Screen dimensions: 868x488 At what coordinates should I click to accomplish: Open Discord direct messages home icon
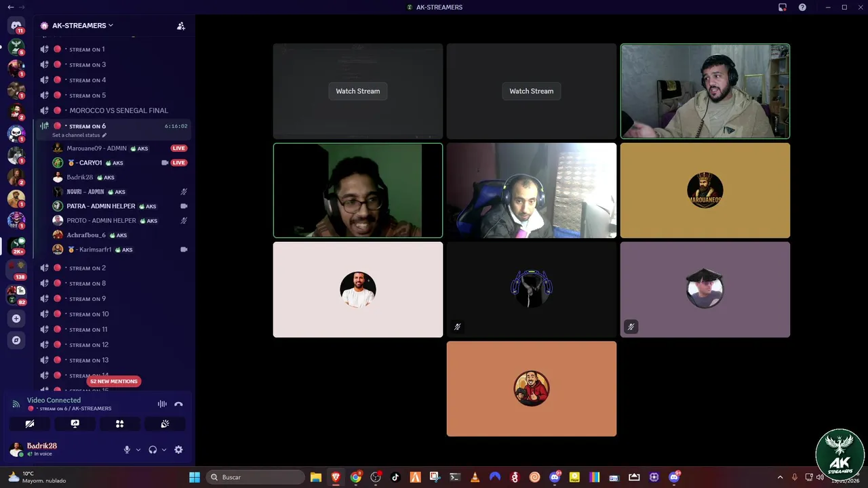[x=16, y=26]
